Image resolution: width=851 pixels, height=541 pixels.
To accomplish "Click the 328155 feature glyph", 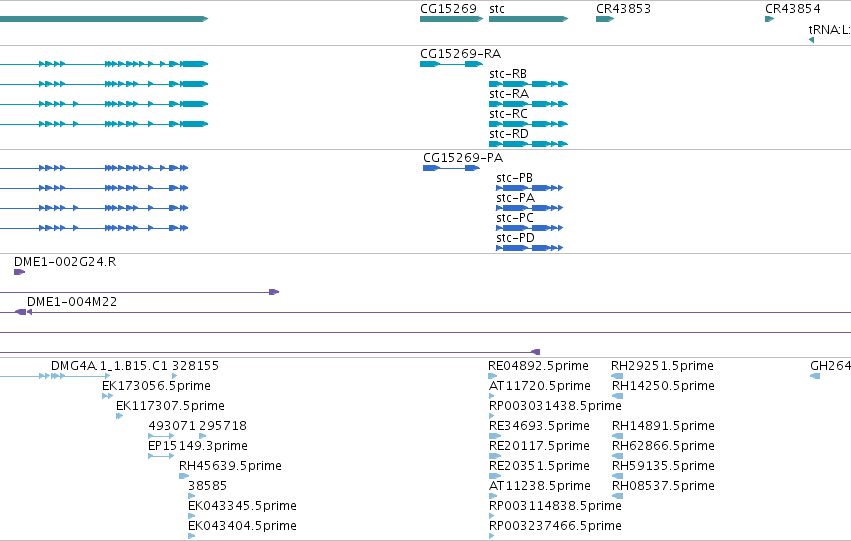I will tap(174, 376).
